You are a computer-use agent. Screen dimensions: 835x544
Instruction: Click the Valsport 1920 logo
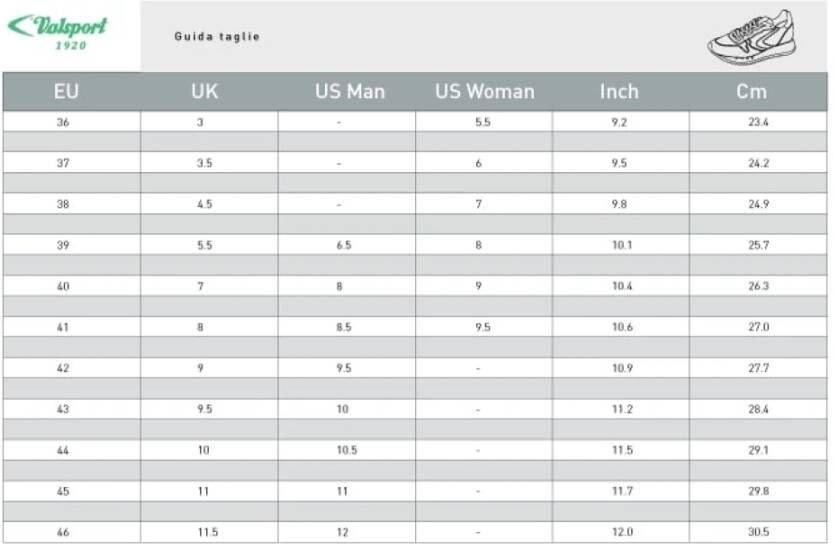point(58,32)
